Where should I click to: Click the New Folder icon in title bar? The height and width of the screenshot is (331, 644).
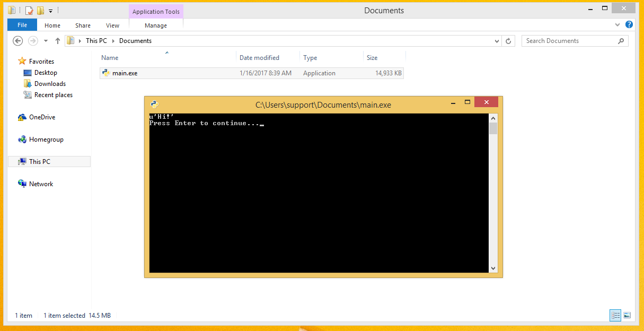[40, 10]
